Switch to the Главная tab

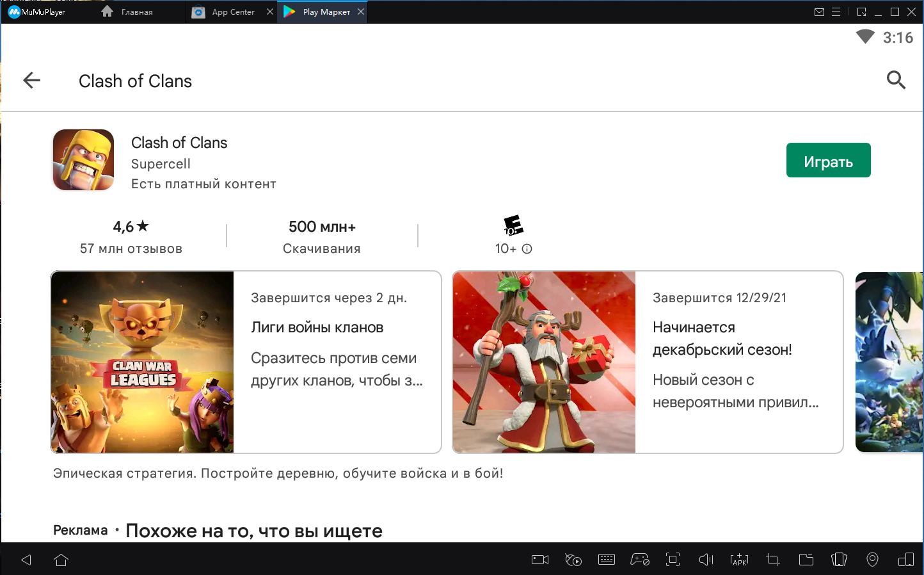pos(127,12)
